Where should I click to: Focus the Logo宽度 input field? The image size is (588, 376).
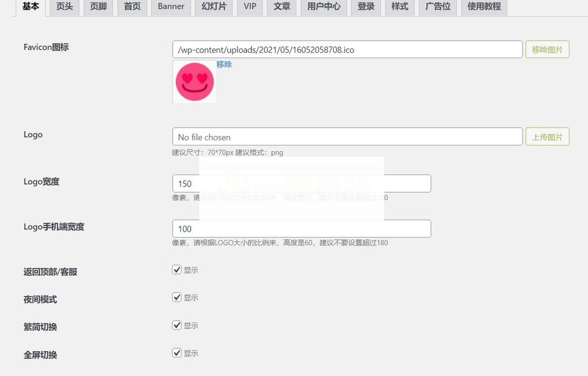[x=301, y=184]
